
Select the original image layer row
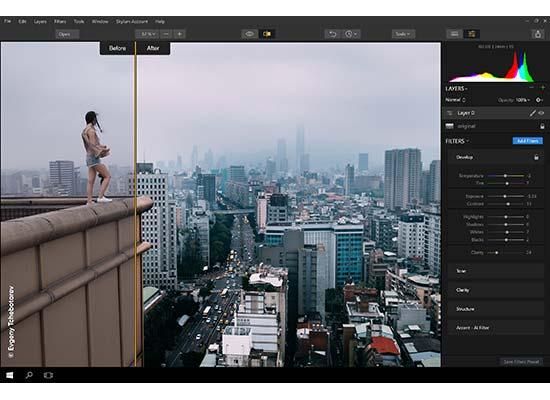495,126
